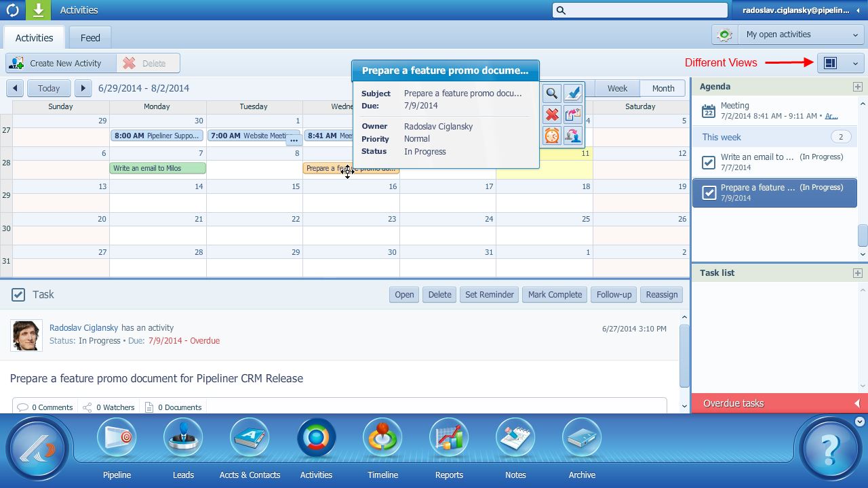Mark activity complete with the blue check icon
The image size is (868, 488).
coord(572,93)
